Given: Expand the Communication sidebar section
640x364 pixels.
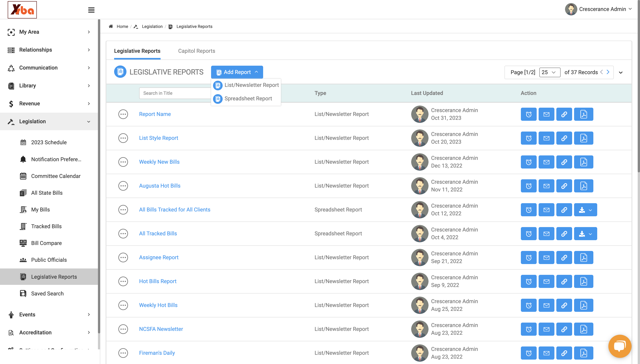Looking at the screenshot, I should coord(49,68).
